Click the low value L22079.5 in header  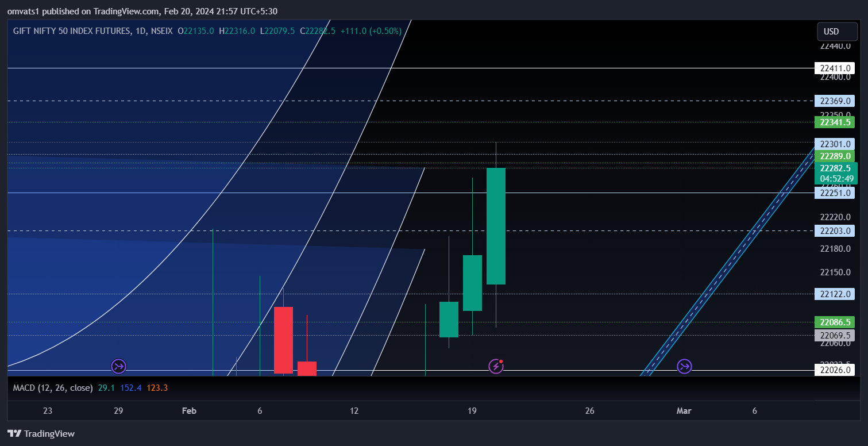coord(277,31)
